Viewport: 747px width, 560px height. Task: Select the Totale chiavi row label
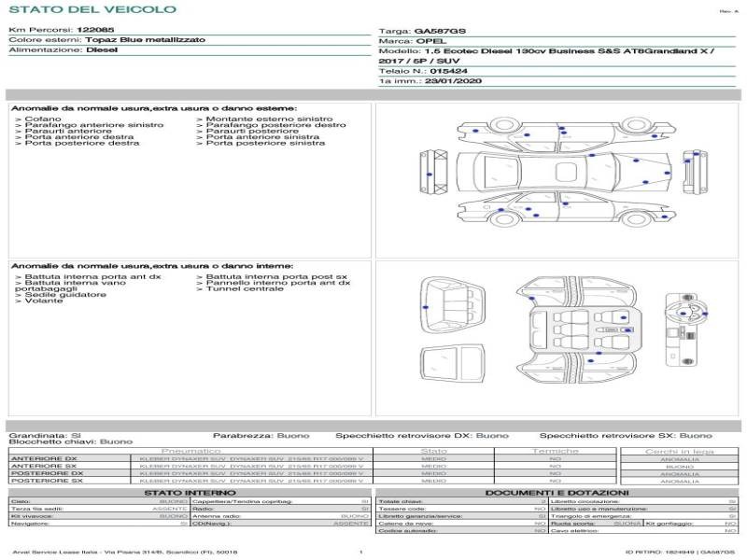[x=402, y=502]
